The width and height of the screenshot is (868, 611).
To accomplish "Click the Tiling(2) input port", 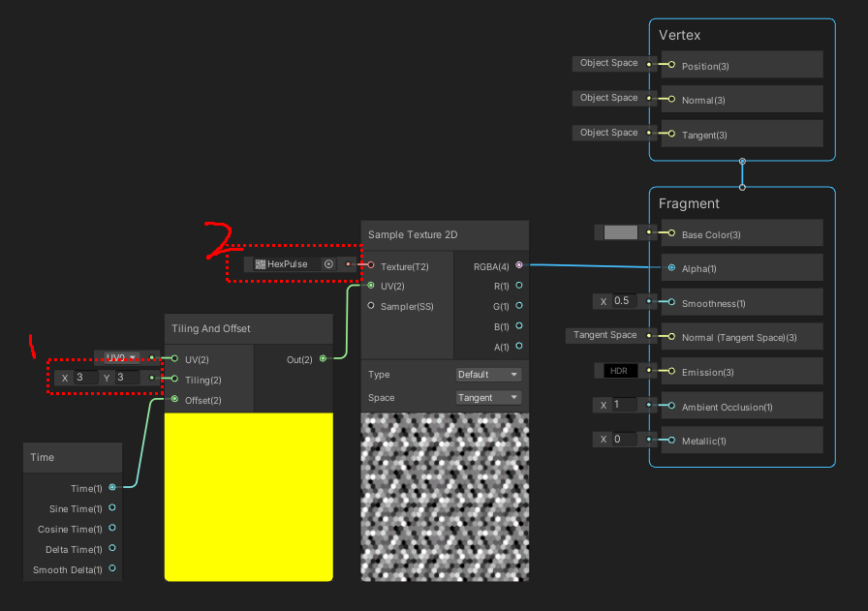I will click(175, 380).
